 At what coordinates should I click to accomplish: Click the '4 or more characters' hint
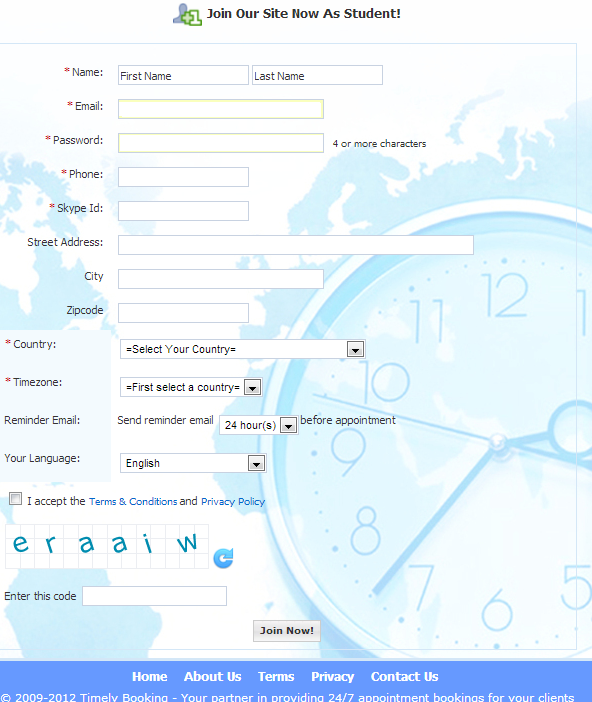pyautogui.click(x=379, y=144)
